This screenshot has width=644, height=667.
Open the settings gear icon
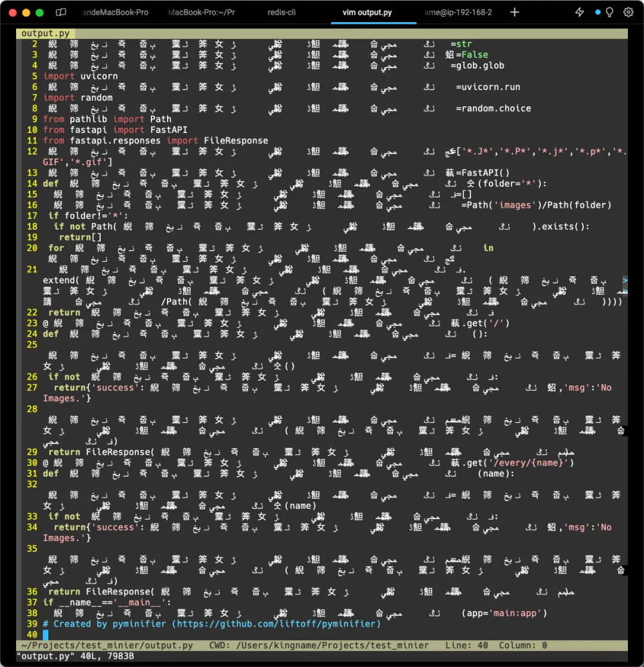pos(628,13)
